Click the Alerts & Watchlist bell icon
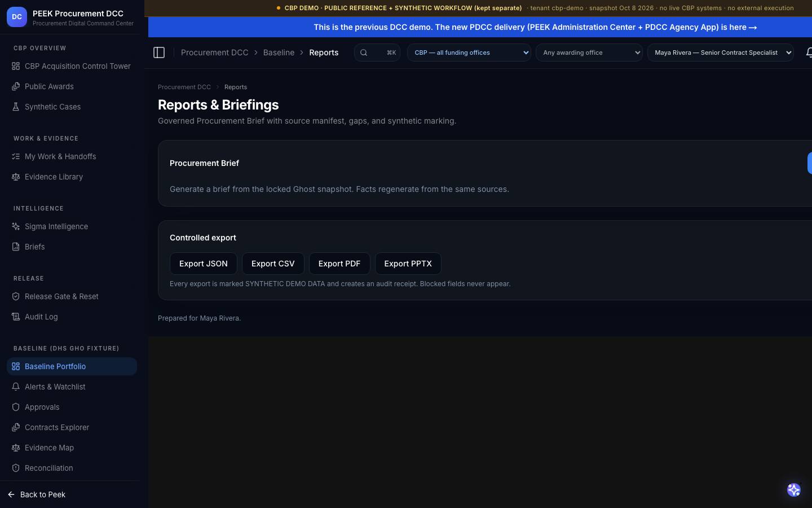The height and width of the screenshot is (508, 812). coord(16,387)
